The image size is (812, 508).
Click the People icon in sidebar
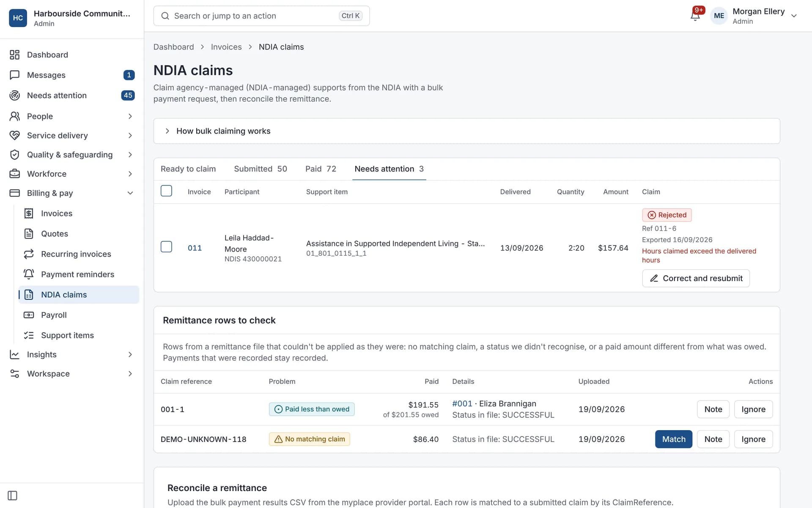pyautogui.click(x=15, y=116)
